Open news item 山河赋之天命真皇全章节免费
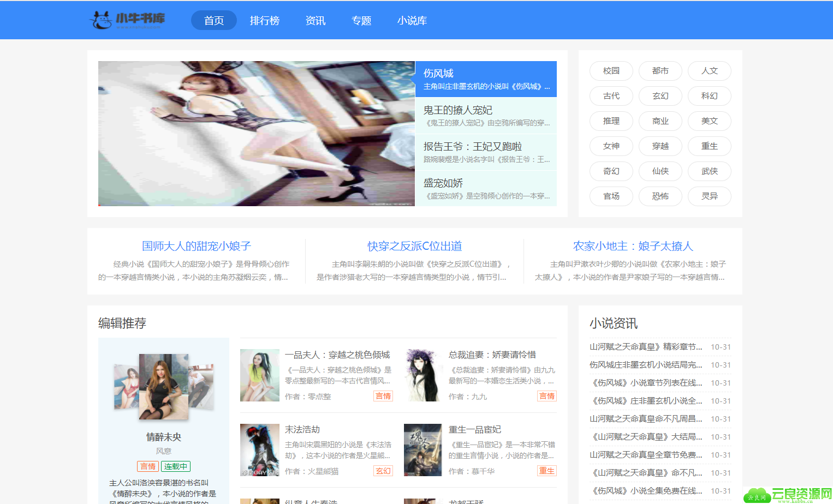The height and width of the screenshot is (504, 833). click(646, 455)
